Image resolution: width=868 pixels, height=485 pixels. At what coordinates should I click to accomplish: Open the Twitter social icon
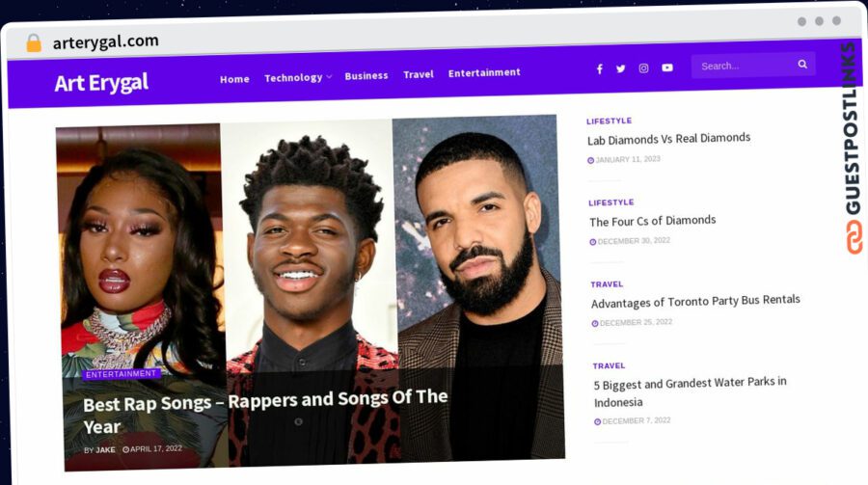click(620, 68)
